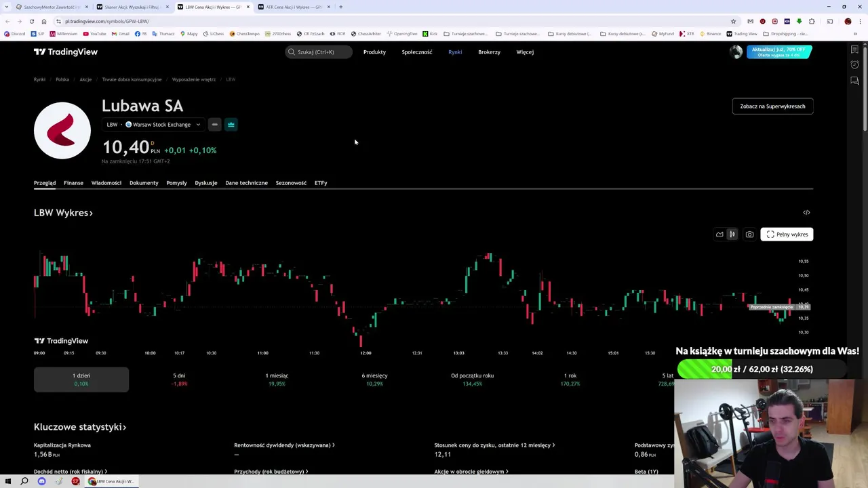Click the Szukaj search field
The width and height of the screenshot is (868, 488).
pyautogui.click(x=319, y=52)
